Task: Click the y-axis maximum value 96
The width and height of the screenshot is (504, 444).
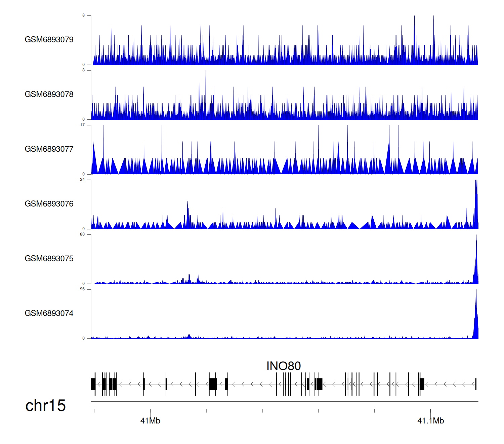Action: [x=82, y=289]
